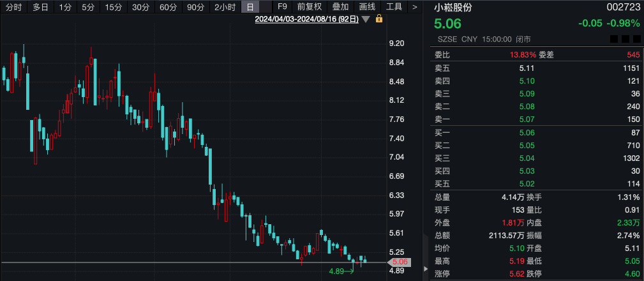Open the 工具 tools menu
Screen dimensions: 644x281
pyautogui.click(x=394, y=7)
